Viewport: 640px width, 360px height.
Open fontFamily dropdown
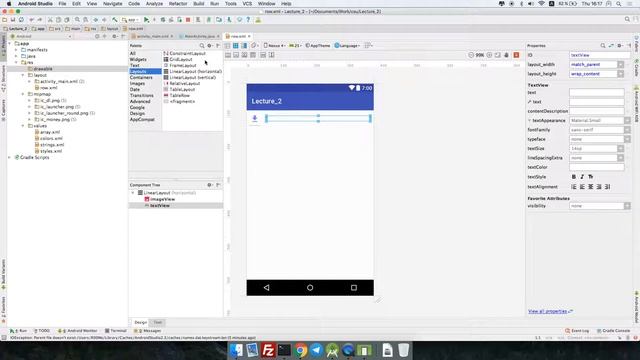pyautogui.click(x=627, y=130)
